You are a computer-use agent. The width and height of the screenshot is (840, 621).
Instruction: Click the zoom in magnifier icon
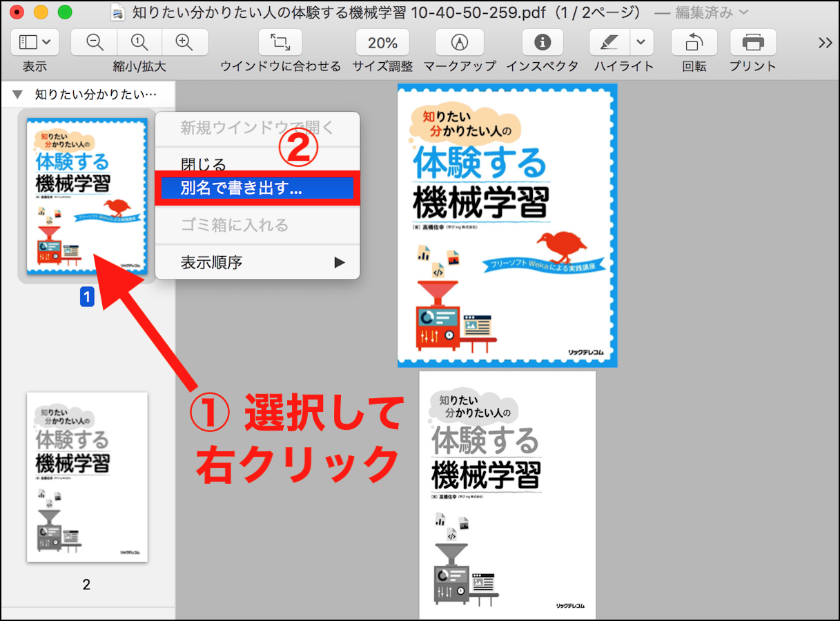click(184, 43)
